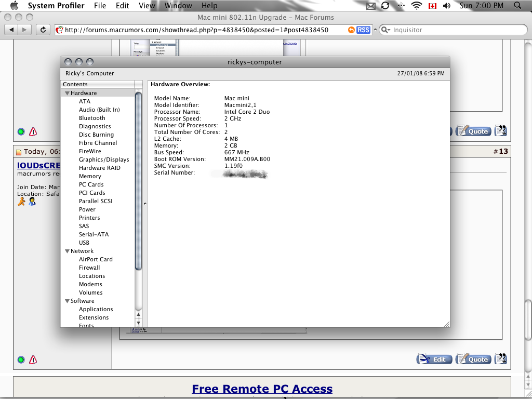The image size is (532, 399).
Task: Click the upper red report post triangle
Action: click(x=33, y=131)
